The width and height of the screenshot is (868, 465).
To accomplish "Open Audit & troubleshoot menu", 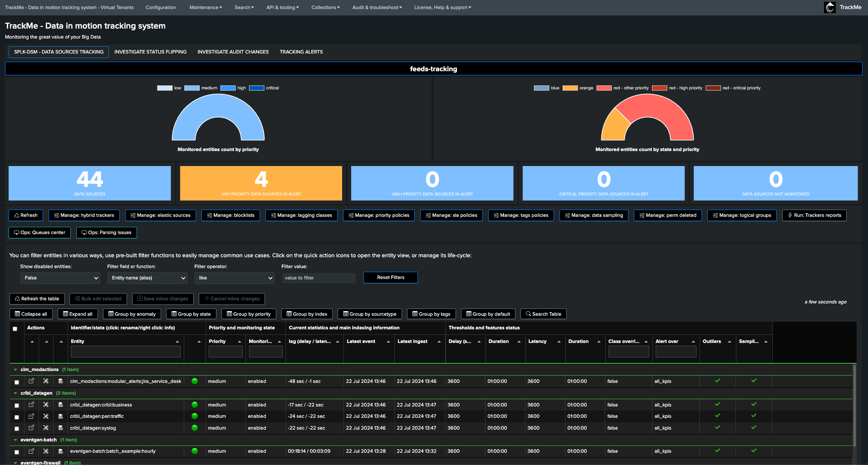I will (x=377, y=7).
